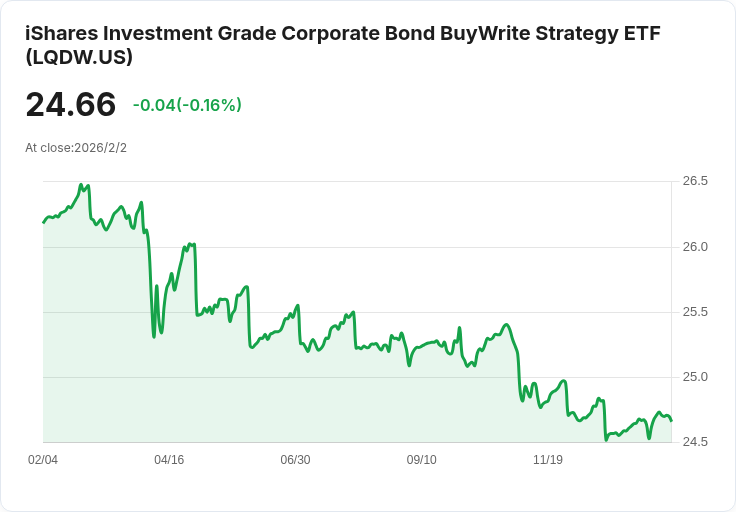
Task: Click the 24.66 closing price
Action: pos(70,104)
